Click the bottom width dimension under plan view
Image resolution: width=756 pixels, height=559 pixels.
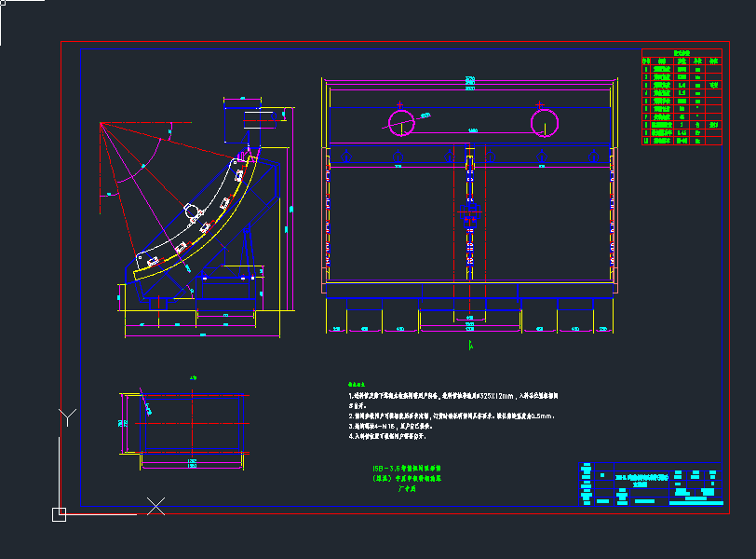pyautogui.click(x=193, y=463)
